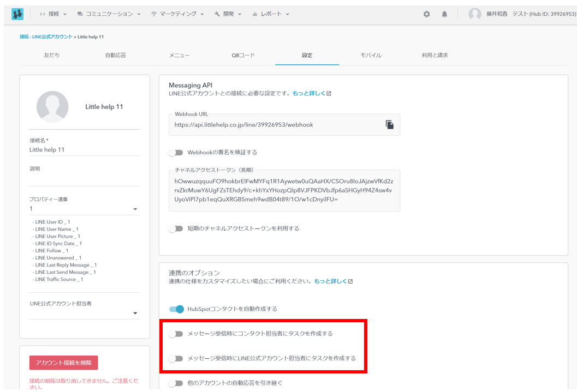Viewport: 577px width, 392px height.
Task: Switch to the 自動応答 tab
Action: tap(116, 56)
